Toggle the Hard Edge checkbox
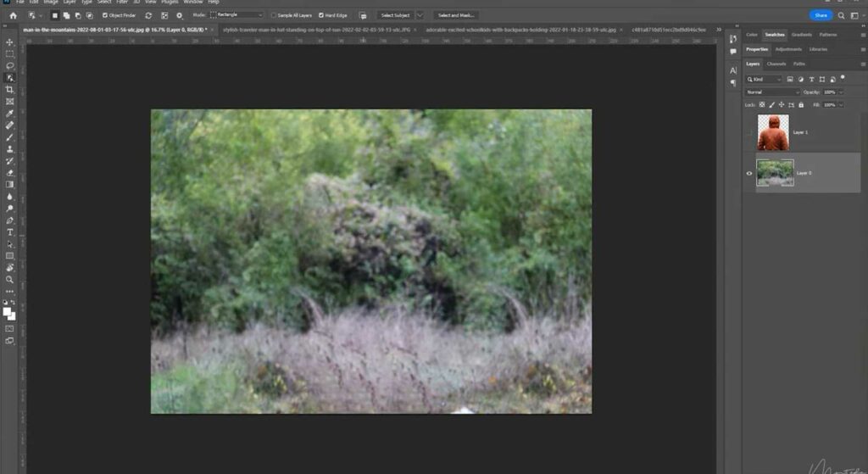 321,15
